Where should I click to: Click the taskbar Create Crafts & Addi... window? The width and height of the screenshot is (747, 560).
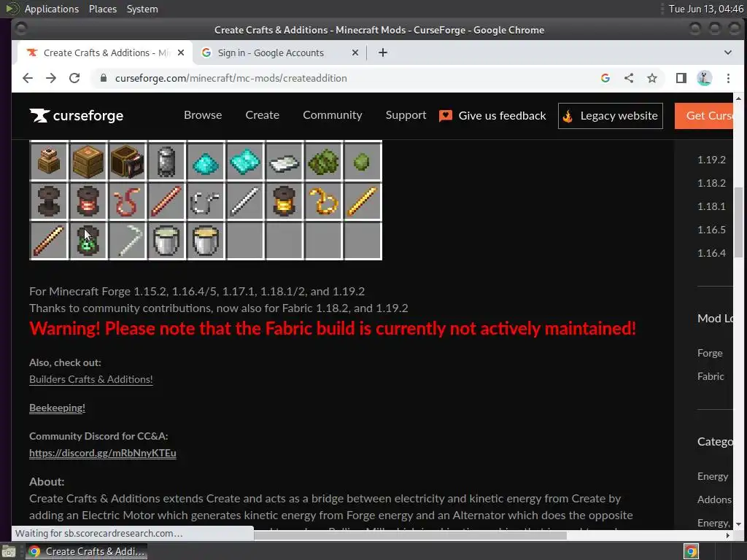tap(86, 551)
